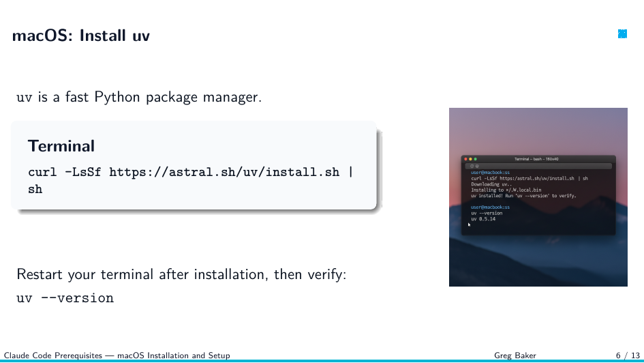
Task: Click the 'sh' line in the Terminal box
Action: 35,189
